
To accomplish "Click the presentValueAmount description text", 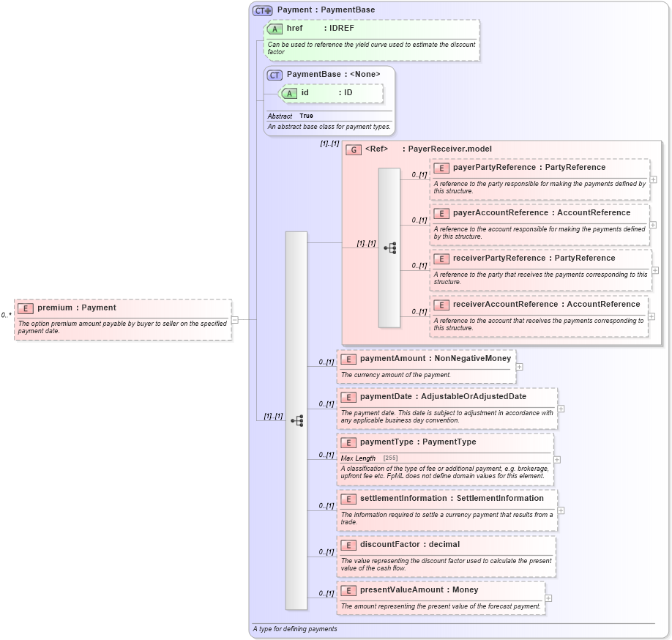I will pos(441,606).
